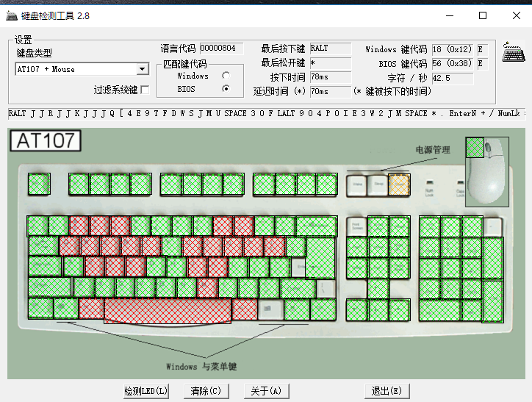The width and height of the screenshot is (532, 402).
Task: Click the 最后按下键 field showing RALT
Action: click(x=331, y=49)
